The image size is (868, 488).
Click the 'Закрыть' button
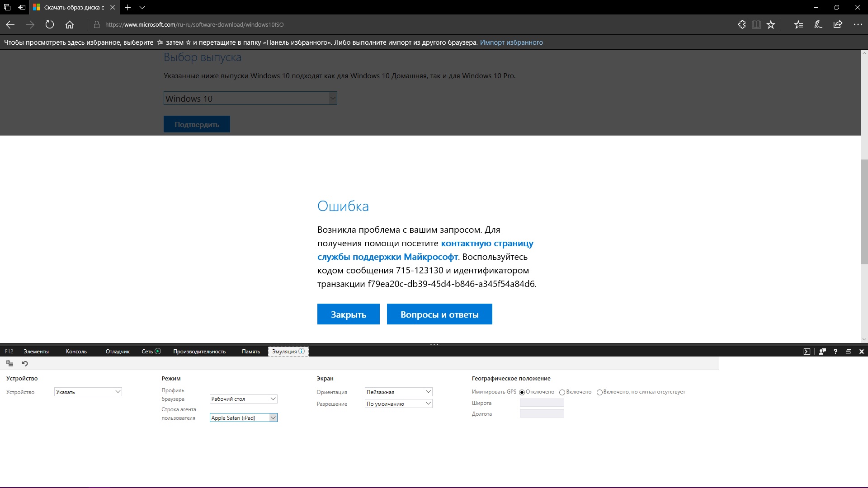click(x=348, y=314)
